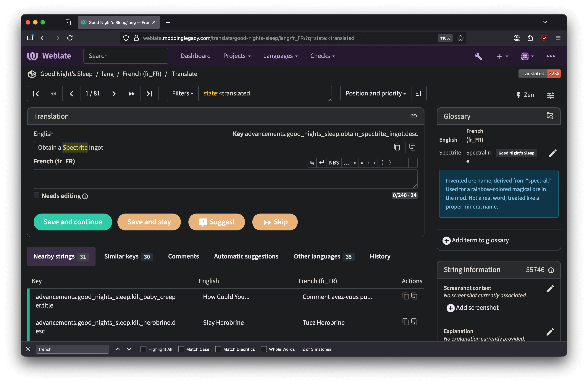This screenshot has height=384, width=588.
Task: Open the Filters dropdown
Action: point(182,94)
